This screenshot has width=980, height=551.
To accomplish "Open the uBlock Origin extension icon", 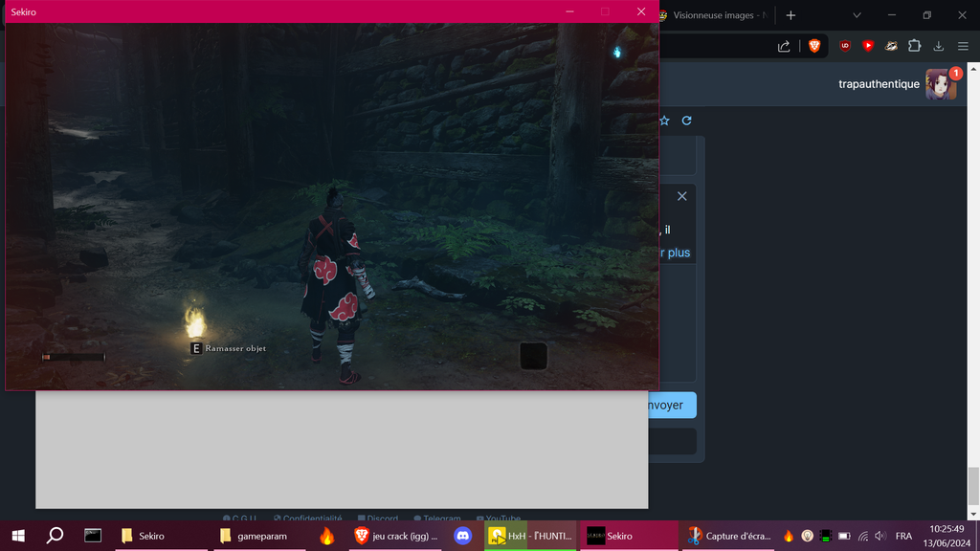I will pos(845,46).
